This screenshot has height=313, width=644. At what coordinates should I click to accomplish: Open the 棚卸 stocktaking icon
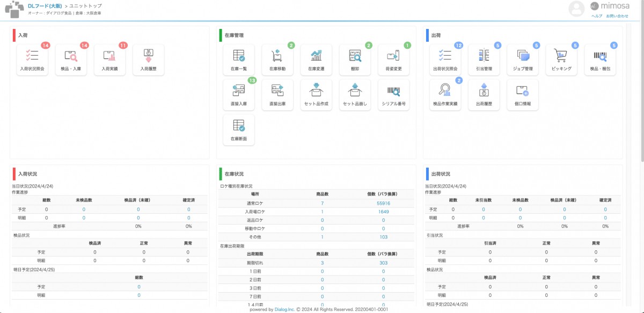click(x=355, y=59)
